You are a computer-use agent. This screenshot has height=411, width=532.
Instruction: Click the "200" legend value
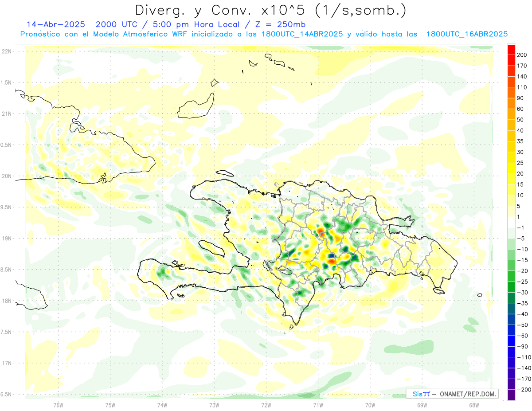(x=522, y=55)
